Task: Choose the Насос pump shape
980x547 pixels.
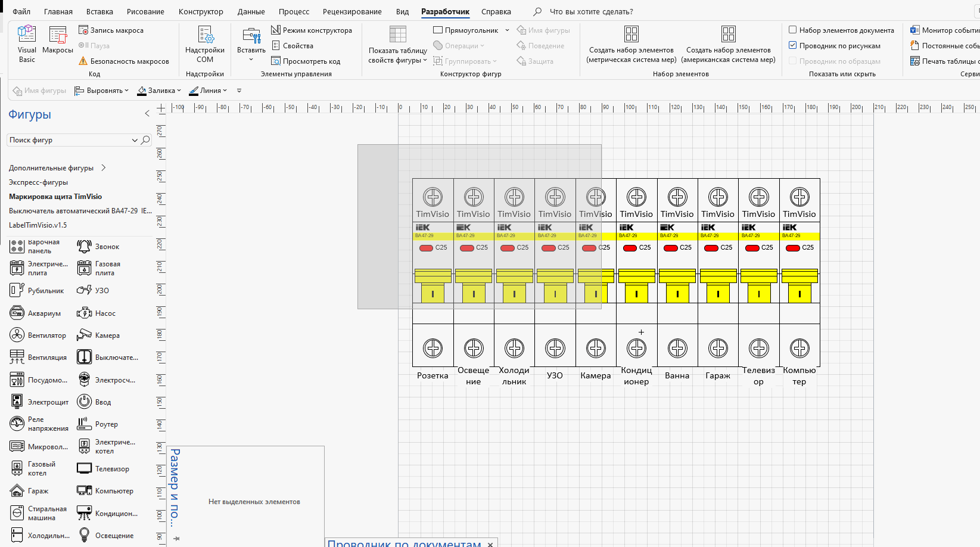Action: pos(96,313)
